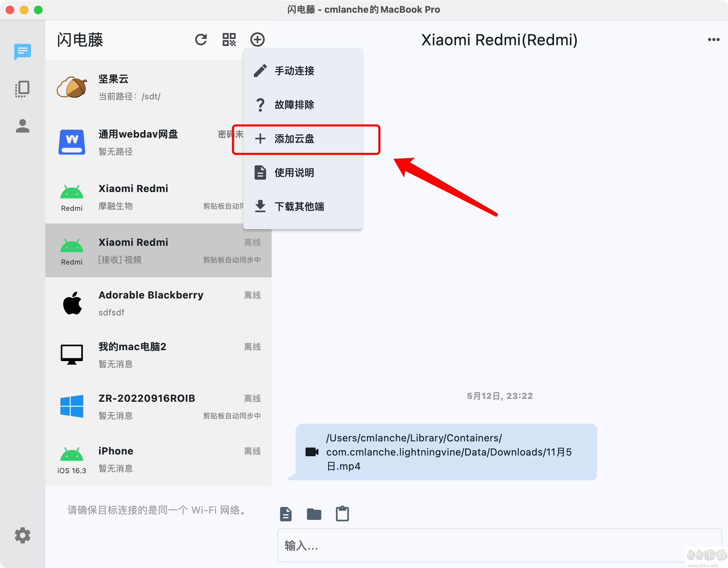
Task: Open the QR code scan icon
Action: tap(229, 40)
